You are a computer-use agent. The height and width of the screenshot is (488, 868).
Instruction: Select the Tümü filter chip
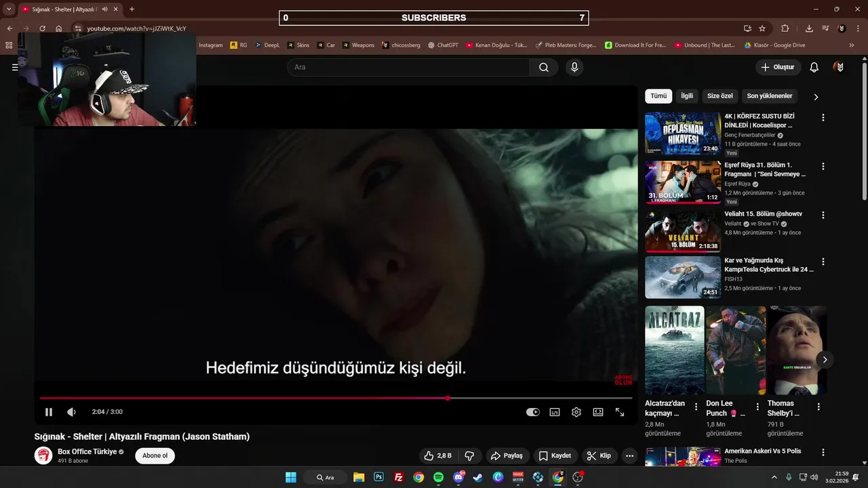click(658, 96)
